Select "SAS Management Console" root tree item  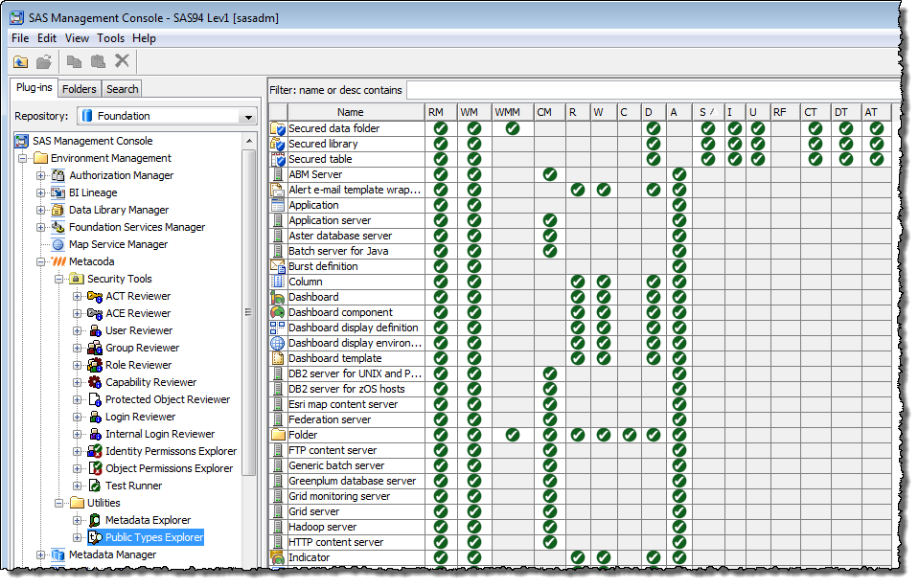(93, 141)
